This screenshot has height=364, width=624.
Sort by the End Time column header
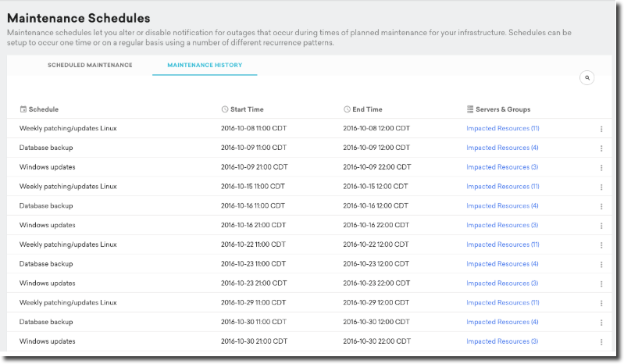[x=366, y=109]
